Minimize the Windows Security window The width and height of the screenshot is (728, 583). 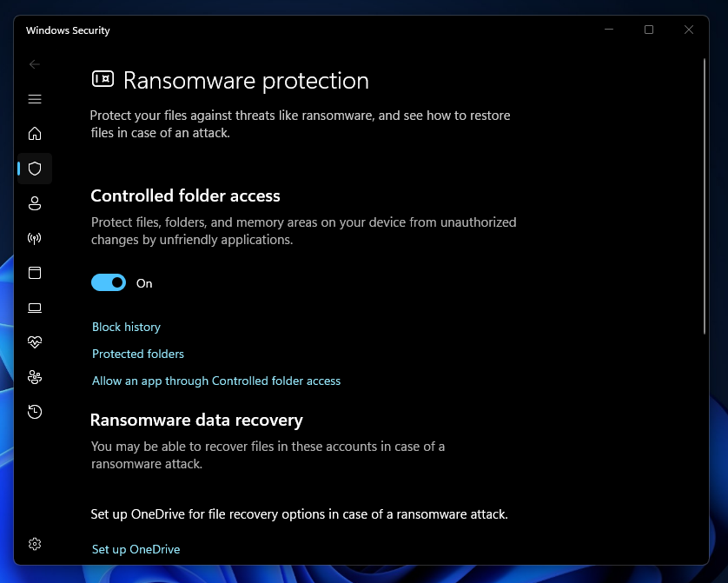pos(609,30)
